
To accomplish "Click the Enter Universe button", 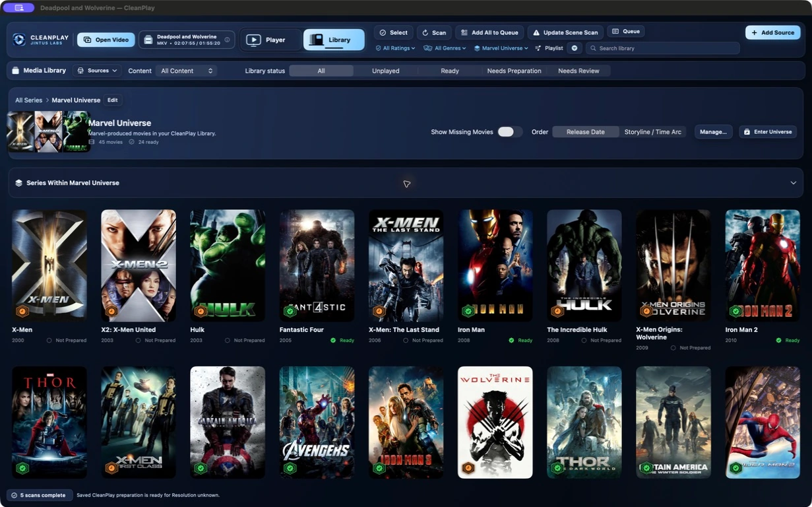I will point(768,132).
